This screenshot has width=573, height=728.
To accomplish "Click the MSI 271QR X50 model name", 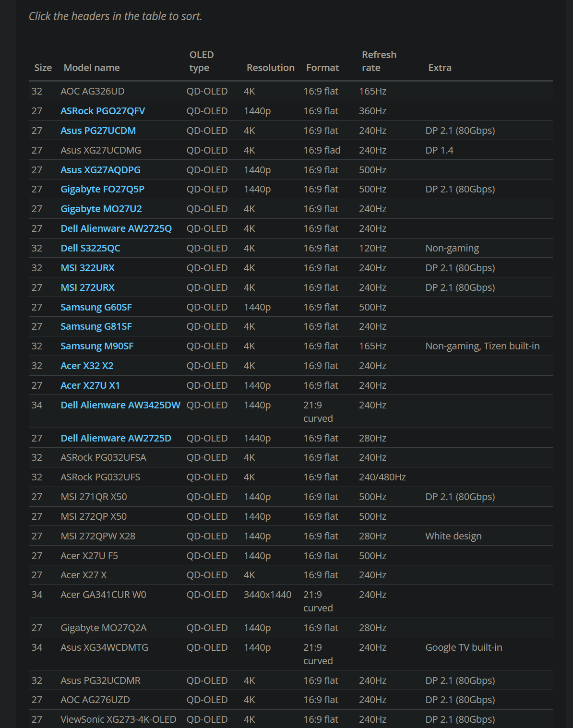I will click(94, 497).
